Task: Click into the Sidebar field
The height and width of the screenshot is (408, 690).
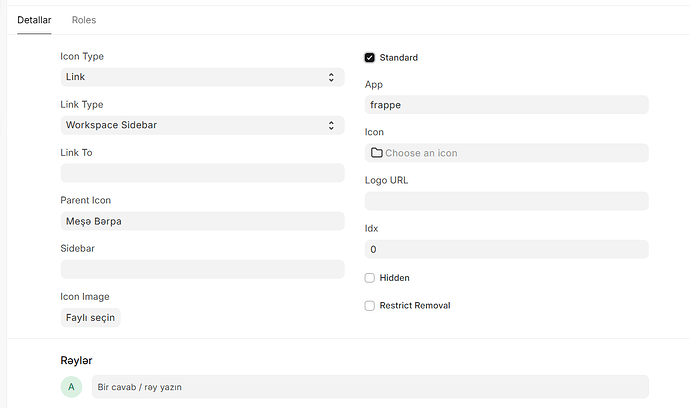Action: [x=202, y=269]
